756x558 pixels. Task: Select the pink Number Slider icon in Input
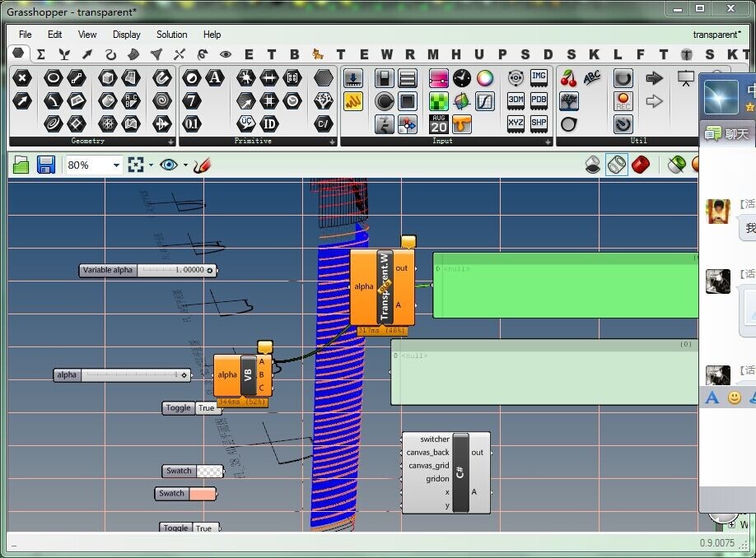pyautogui.click(x=438, y=78)
